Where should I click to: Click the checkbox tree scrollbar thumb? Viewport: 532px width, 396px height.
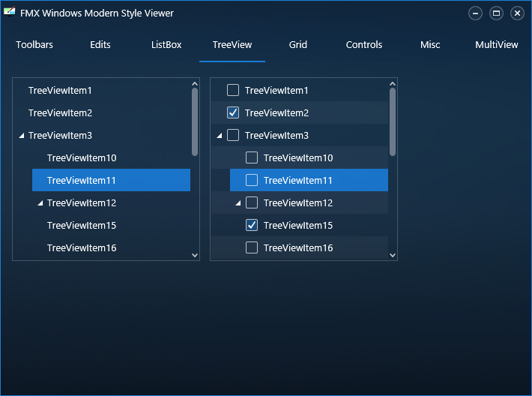[393, 122]
